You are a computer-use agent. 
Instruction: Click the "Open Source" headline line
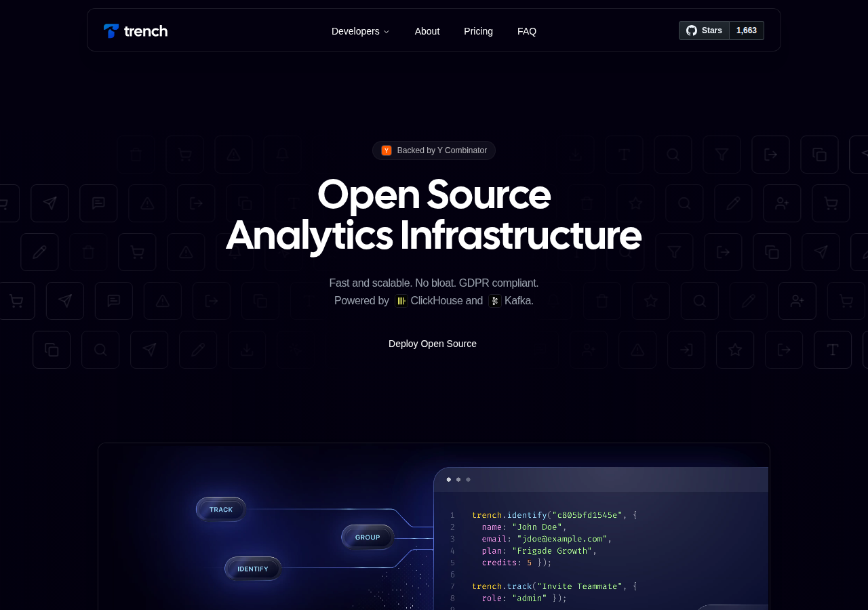point(434,195)
